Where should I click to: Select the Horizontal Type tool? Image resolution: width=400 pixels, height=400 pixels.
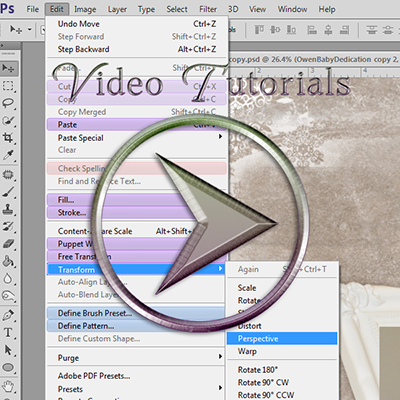(8, 333)
